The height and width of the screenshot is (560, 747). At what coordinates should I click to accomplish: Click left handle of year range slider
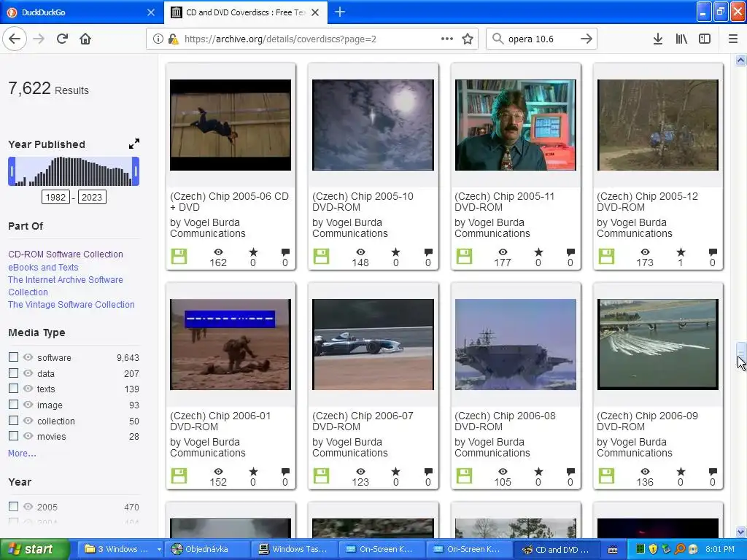point(12,171)
